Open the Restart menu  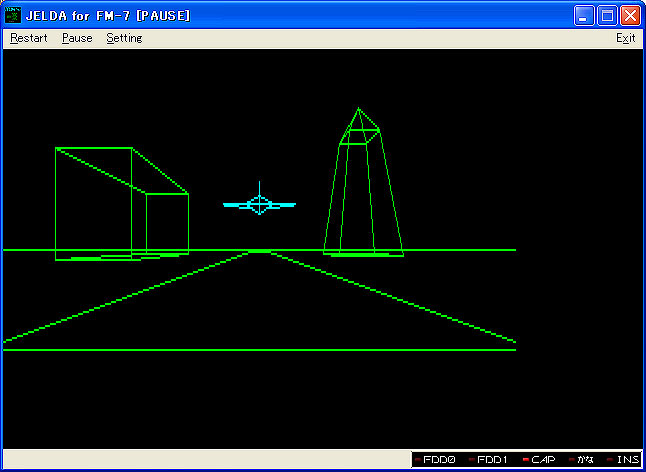click(x=29, y=38)
